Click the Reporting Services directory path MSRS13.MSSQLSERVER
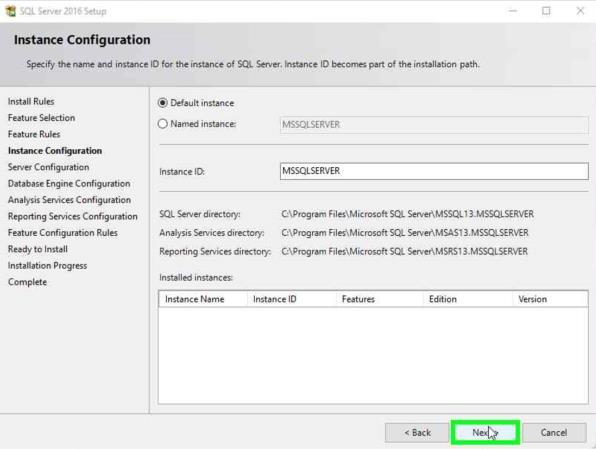The width and height of the screenshot is (596, 449). point(404,251)
